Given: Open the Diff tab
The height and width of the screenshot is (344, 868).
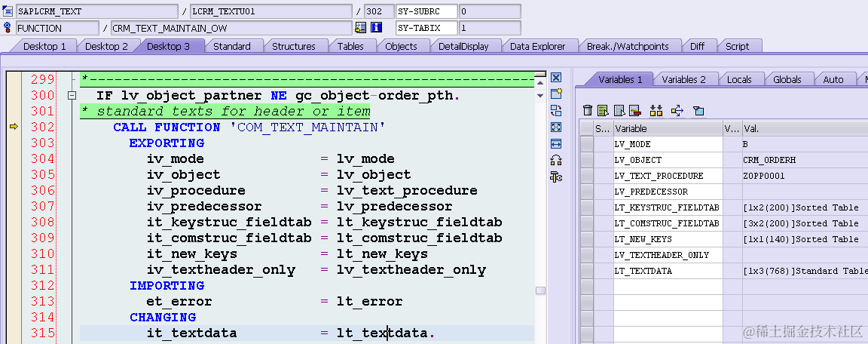Looking at the screenshot, I should coord(697,47).
